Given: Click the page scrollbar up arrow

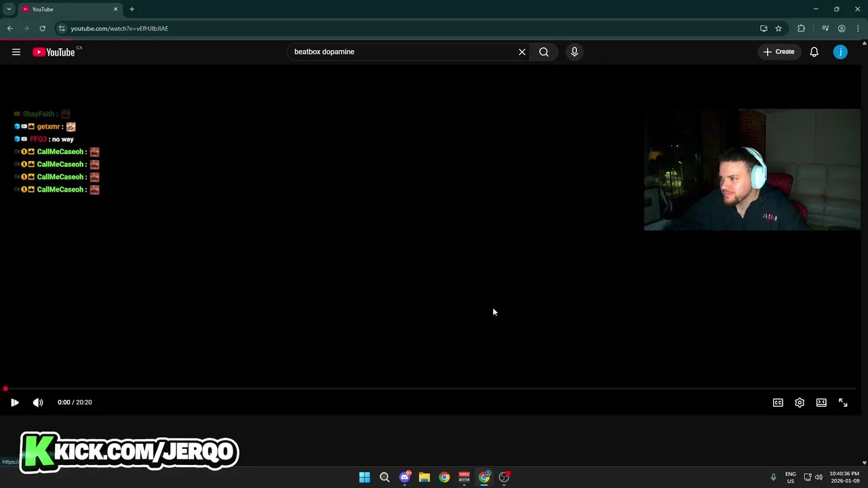Looking at the screenshot, I should 864,43.
